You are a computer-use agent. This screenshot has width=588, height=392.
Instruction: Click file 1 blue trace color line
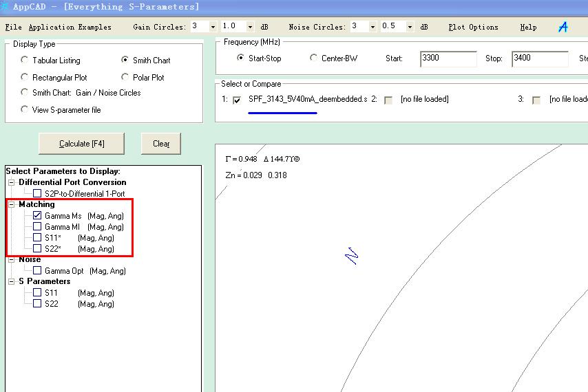pyautogui.click(x=282, y=113)
